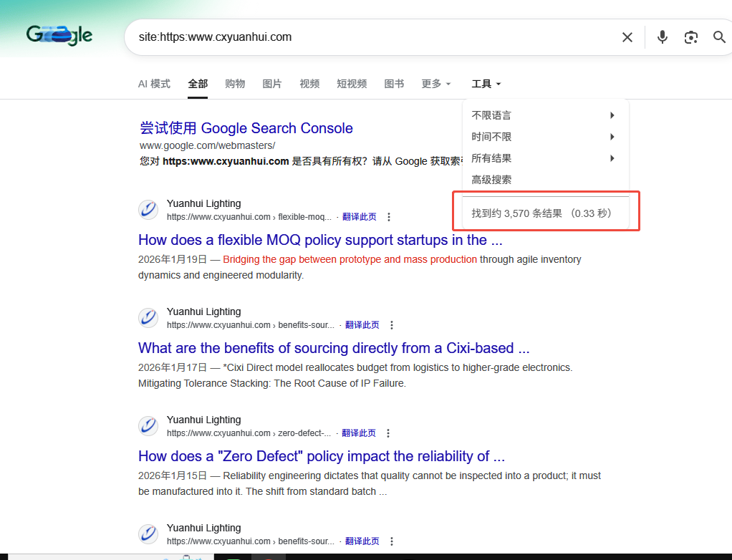
Task: Start voice search with microphone icon
Action: pos(663,37)
